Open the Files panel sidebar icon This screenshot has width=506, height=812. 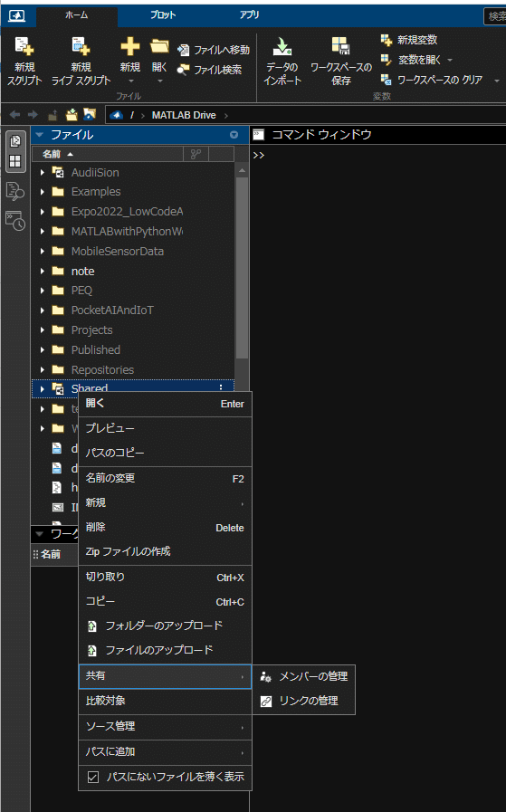(15, 141)
